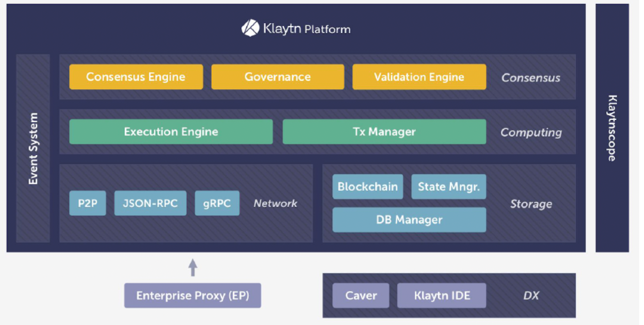The width and height of the screenshot is (644, 325).
Task: Toggle the State Mngr. module
Action: [448, 187]
